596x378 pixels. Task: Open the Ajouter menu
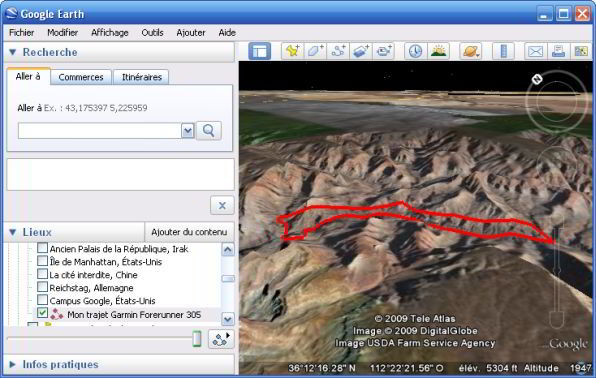(191, 33)
